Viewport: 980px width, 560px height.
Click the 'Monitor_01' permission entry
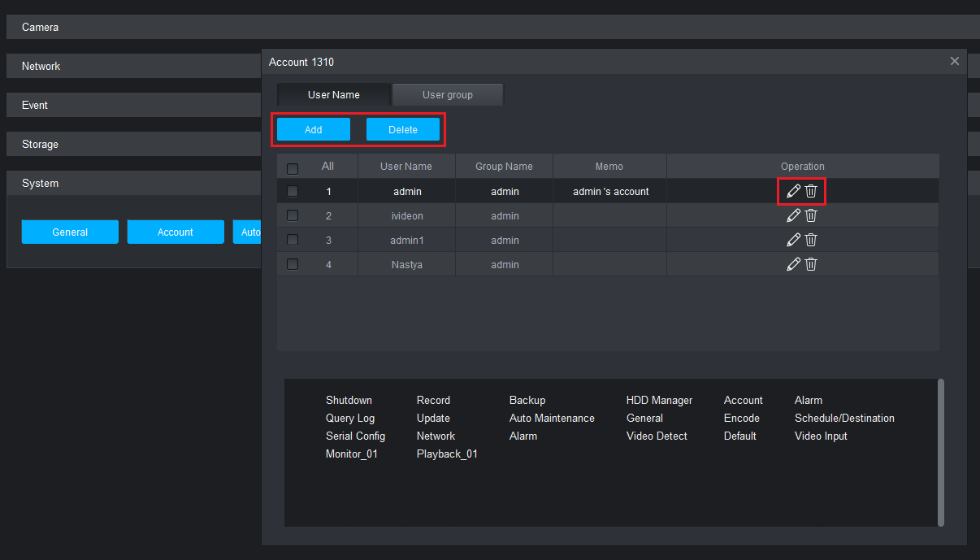(x=352, y=454)
